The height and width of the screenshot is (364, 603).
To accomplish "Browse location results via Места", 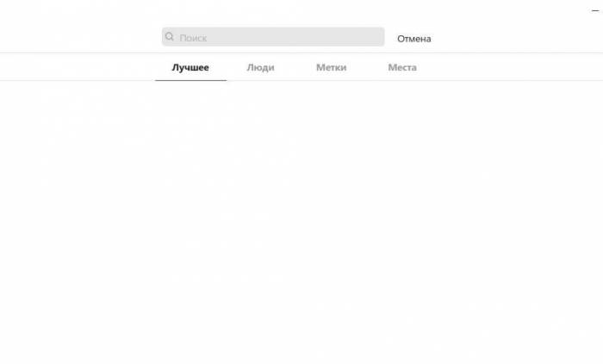I will tap(402, 68).
